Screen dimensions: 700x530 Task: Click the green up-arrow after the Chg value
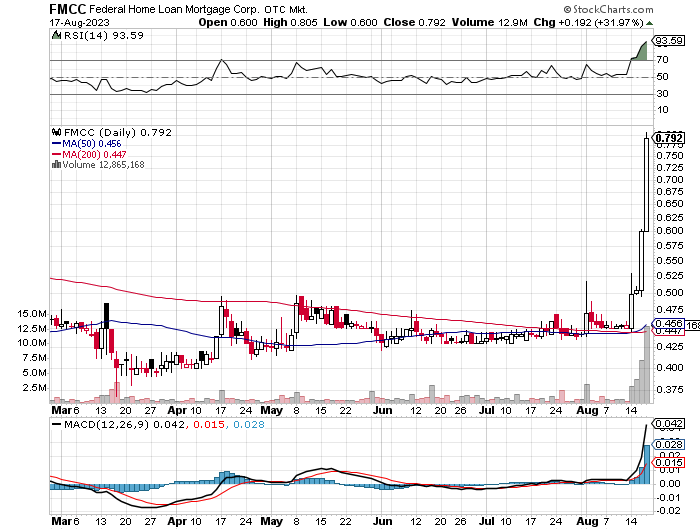[x=649, y=23]
